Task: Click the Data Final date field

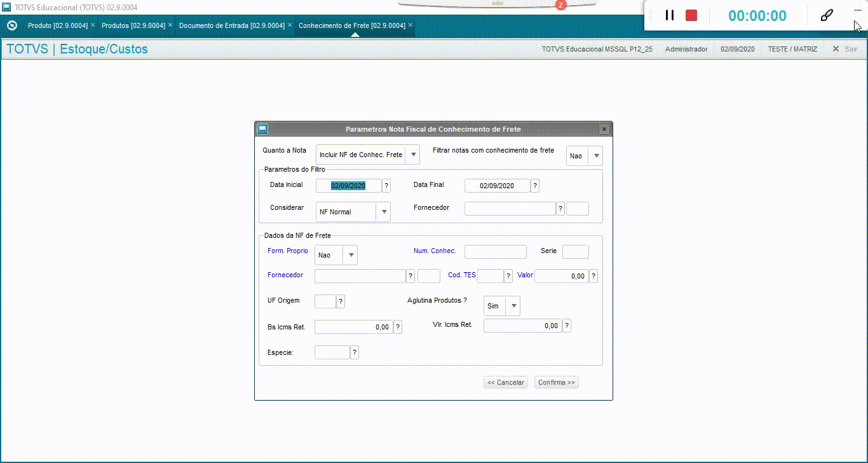Action: [x=497, y=186]
